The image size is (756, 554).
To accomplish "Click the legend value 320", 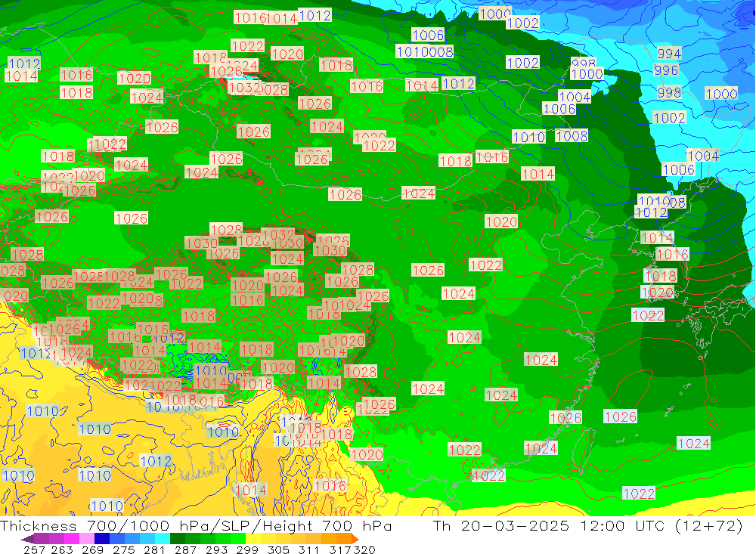I will click(364, 549).
